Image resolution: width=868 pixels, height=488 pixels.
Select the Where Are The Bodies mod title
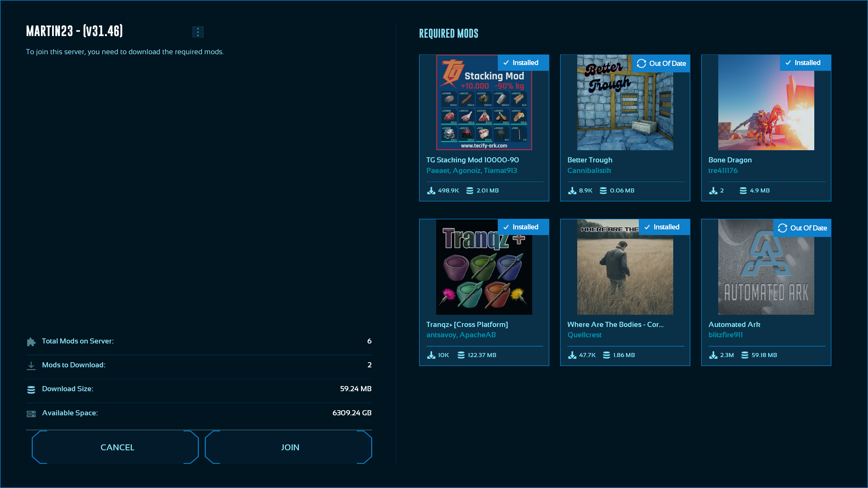point(615,324)
